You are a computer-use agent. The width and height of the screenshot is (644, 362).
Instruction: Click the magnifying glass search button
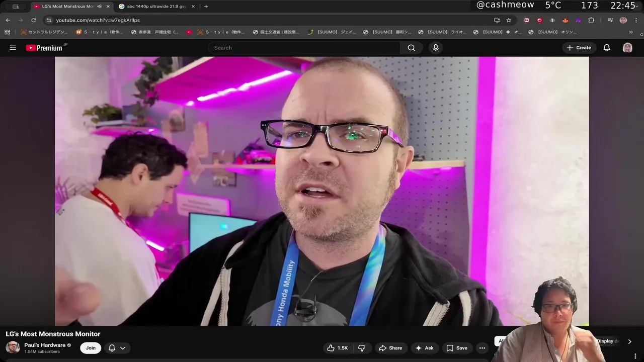tap(412, 48)
